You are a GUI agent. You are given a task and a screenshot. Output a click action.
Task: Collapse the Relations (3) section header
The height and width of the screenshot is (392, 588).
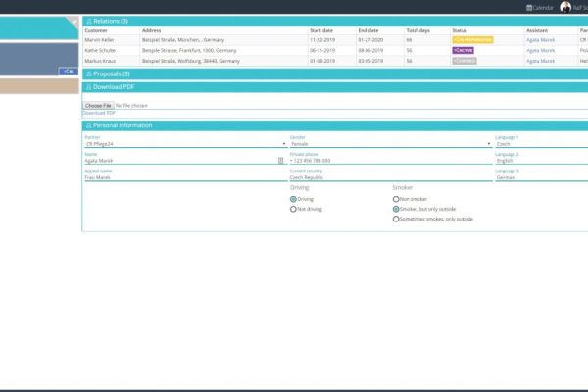(335, 21)
